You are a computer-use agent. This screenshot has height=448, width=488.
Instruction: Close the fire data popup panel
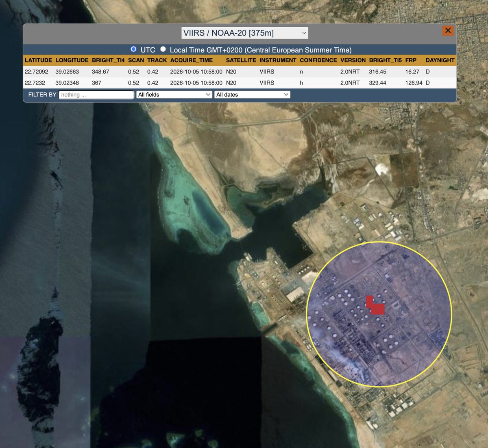point(448,30)
